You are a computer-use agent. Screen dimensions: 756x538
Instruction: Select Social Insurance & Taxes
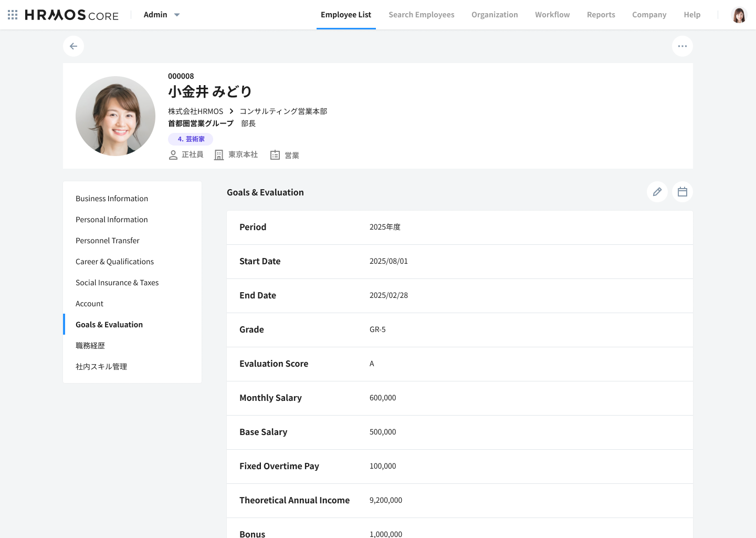117,283
